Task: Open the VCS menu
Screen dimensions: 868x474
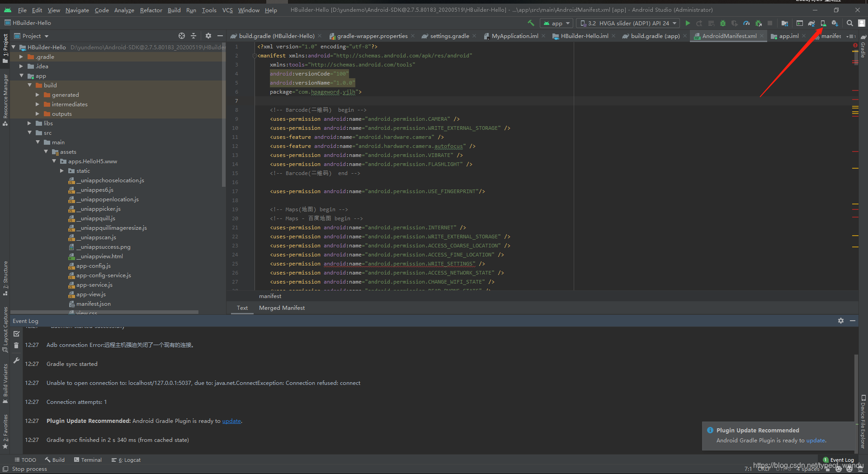Action: (227, 10)
